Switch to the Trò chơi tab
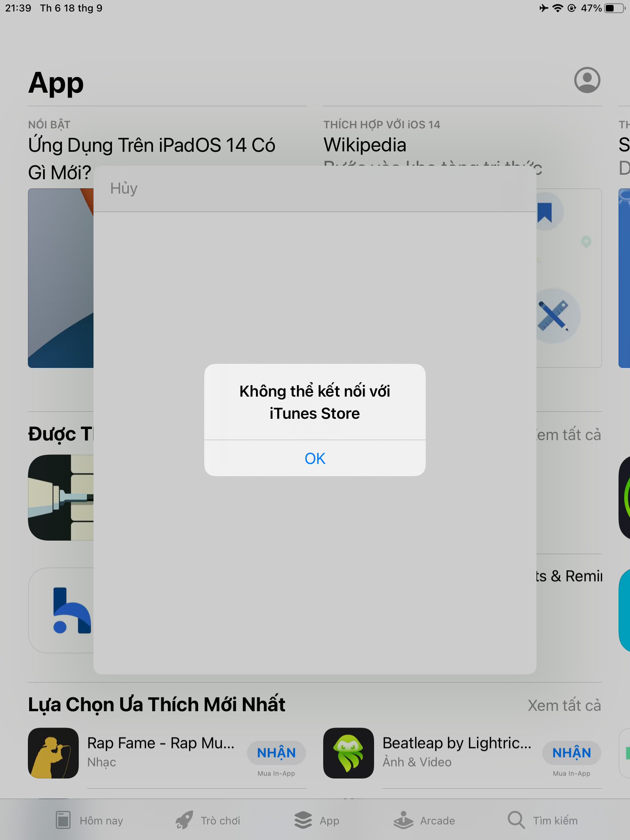The height and width of the screenshot is (840, 630). pos(208,820)
